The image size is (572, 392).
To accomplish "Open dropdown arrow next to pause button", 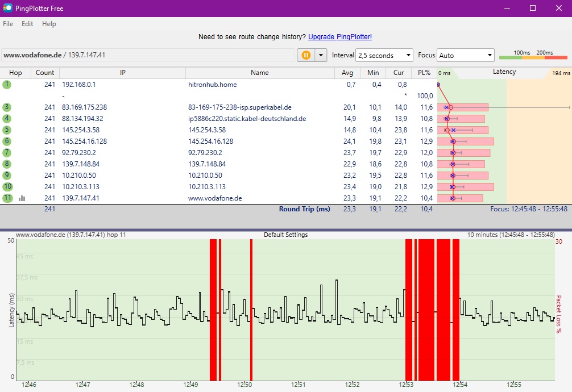I will (321, 55).
